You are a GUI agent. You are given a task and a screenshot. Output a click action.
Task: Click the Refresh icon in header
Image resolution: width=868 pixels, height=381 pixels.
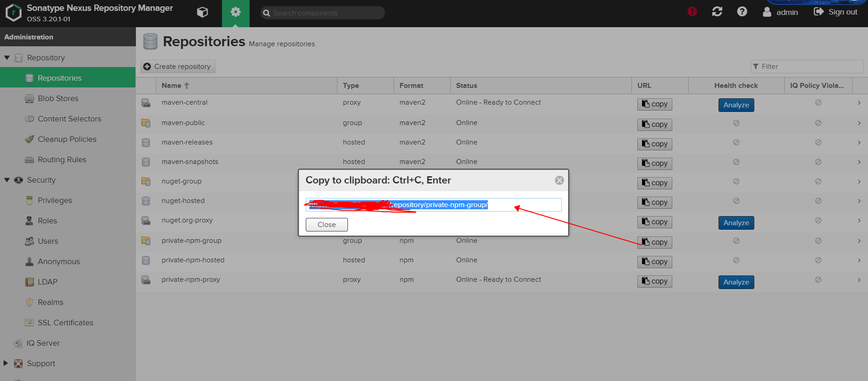[717, 12]
